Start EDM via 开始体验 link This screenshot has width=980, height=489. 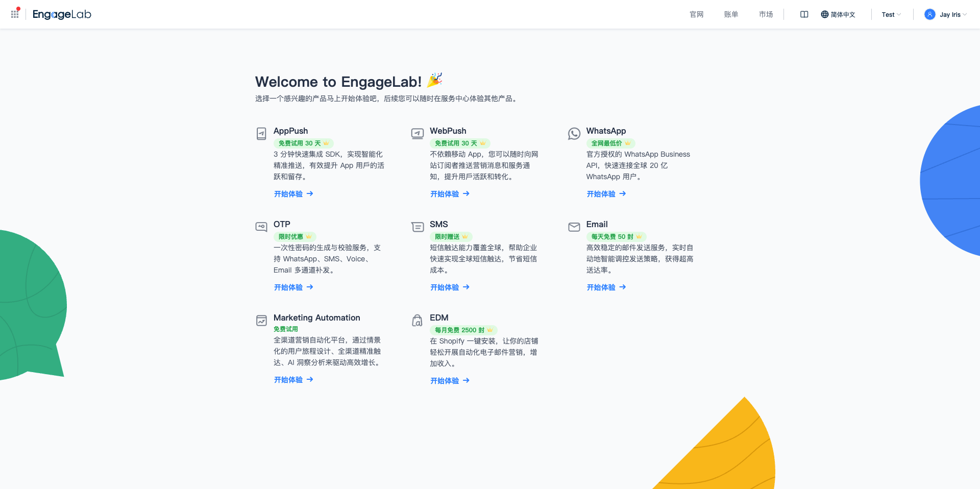pyautogui.click(x=450, y=381)
